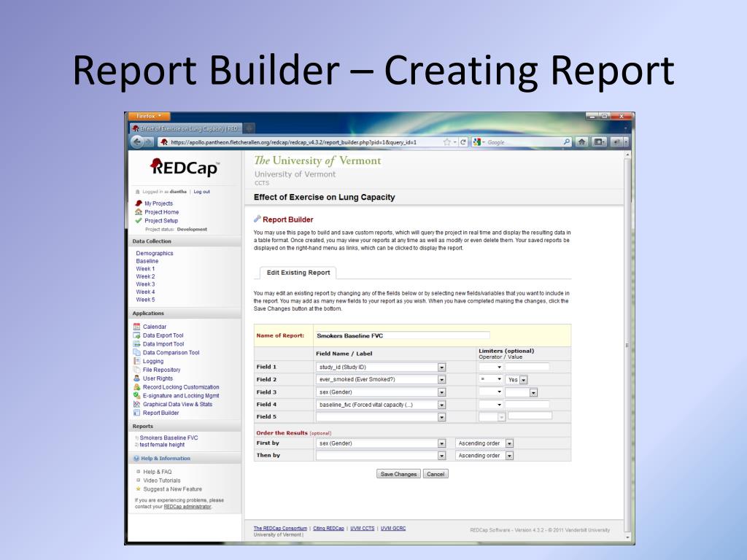The image size is (747, 560).
Task: Click the Firefox back arrow button
Action: (x=137, y=142)
